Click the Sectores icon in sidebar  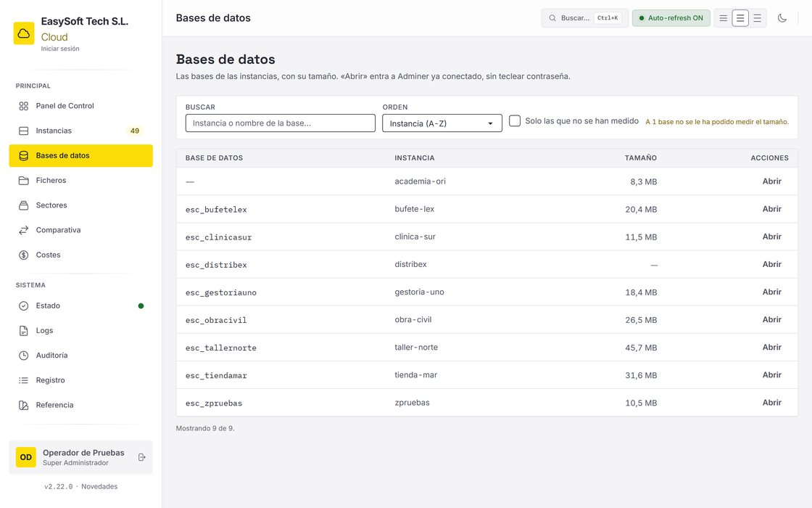pyautogui.click(x=24, y=205)
